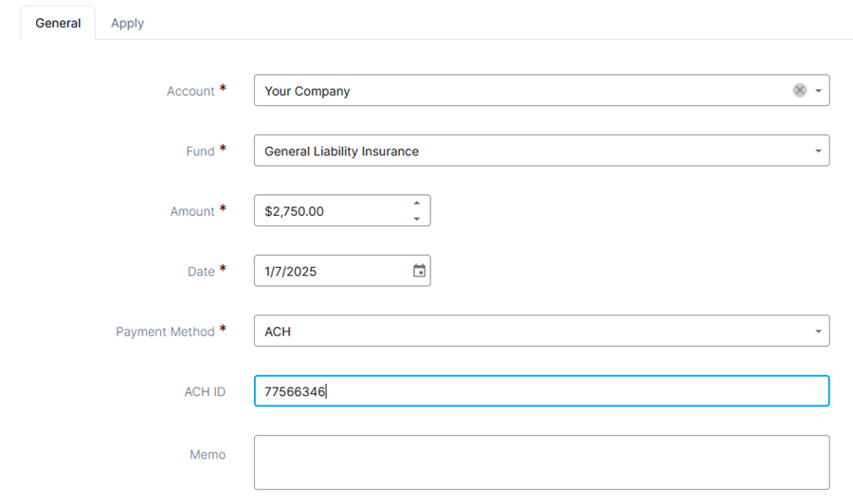The height and width of the screenshot is (504, 853).
Task: Click the Payment Method field label
Action: pos(165,332)
